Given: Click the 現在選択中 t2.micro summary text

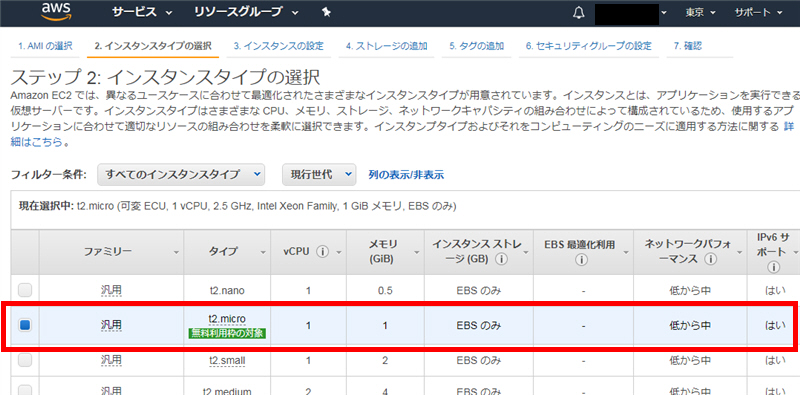Looking at the screenshot, I should pos(237,207).
